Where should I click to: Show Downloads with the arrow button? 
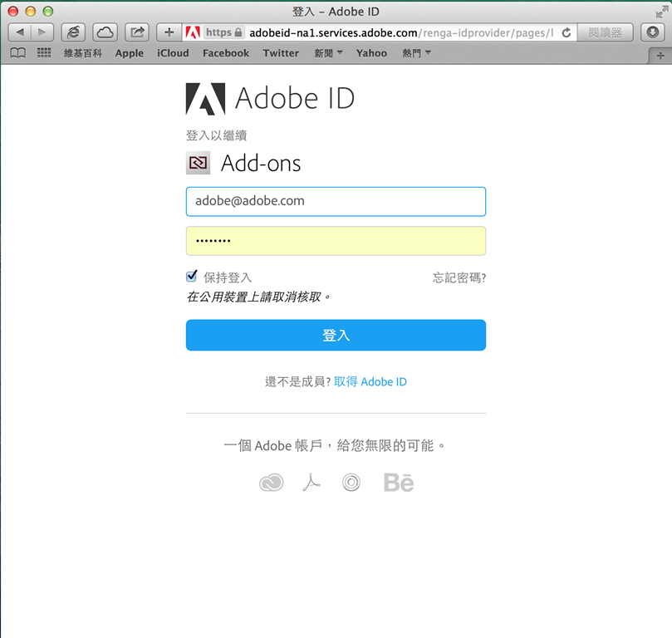point(652,32)
